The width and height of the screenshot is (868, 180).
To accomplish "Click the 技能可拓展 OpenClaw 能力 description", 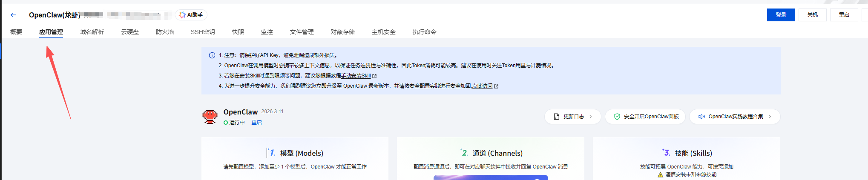I will (687, 167).
